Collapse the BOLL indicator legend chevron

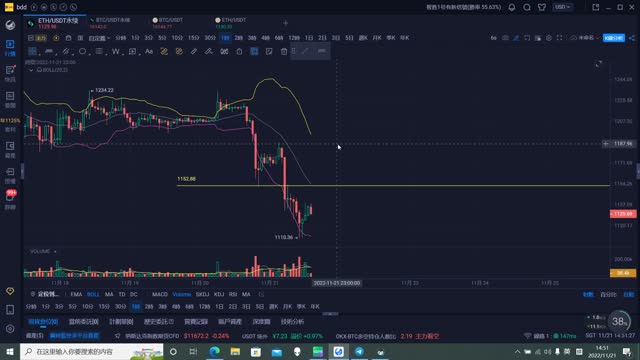[x=31, y=70]
